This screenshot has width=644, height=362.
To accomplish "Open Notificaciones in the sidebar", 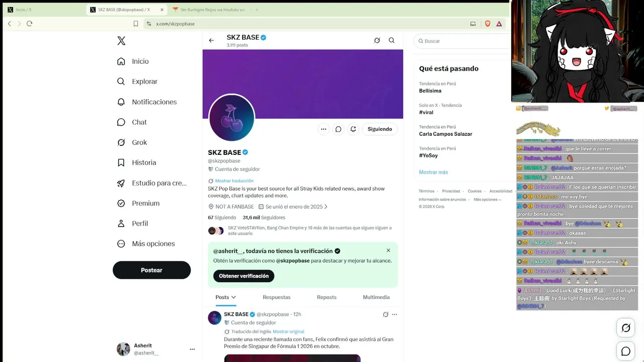I will click(x=147, y=102).
